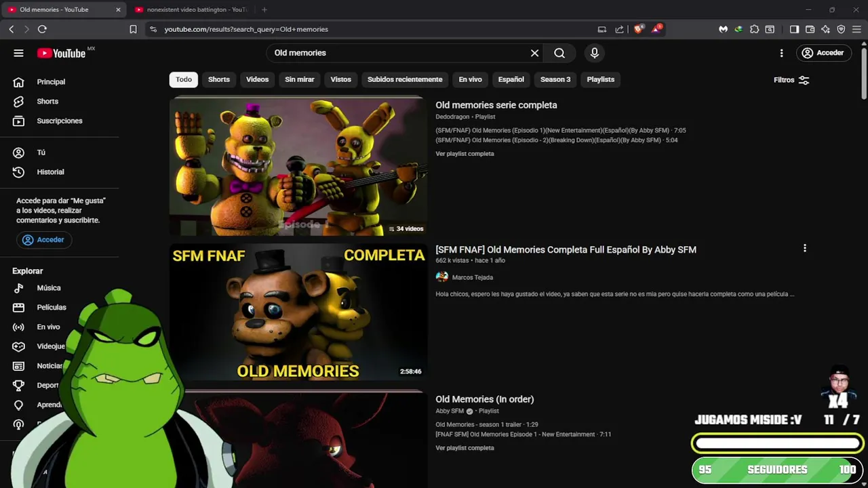Open the YouTube guide hamburger menu
This screenshot has height=488, width=868.
point(18,53)
